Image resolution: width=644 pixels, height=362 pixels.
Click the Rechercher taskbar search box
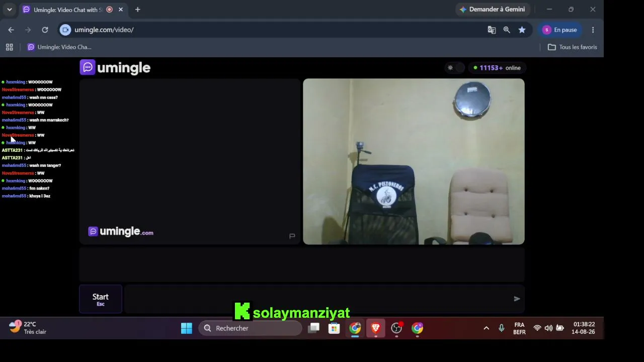251,328
